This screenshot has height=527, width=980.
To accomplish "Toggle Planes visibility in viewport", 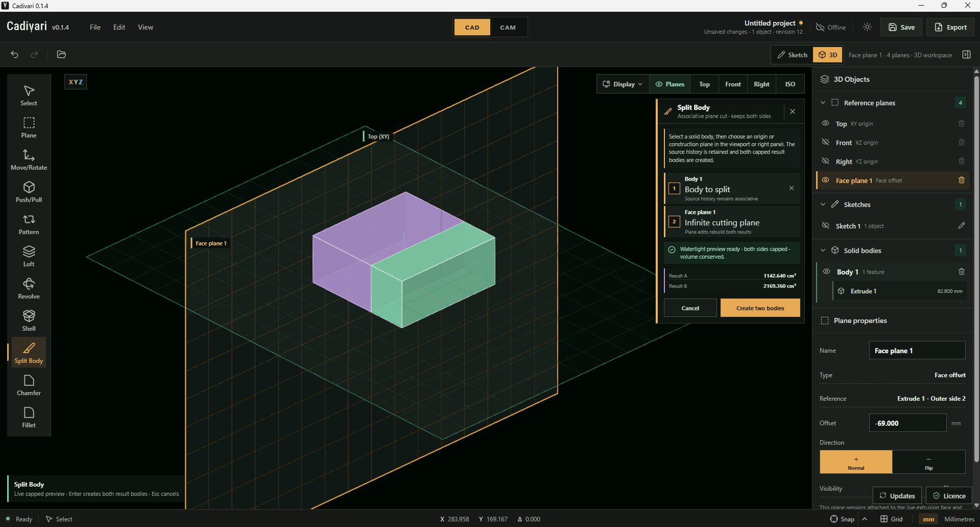I will coord(670,84).
